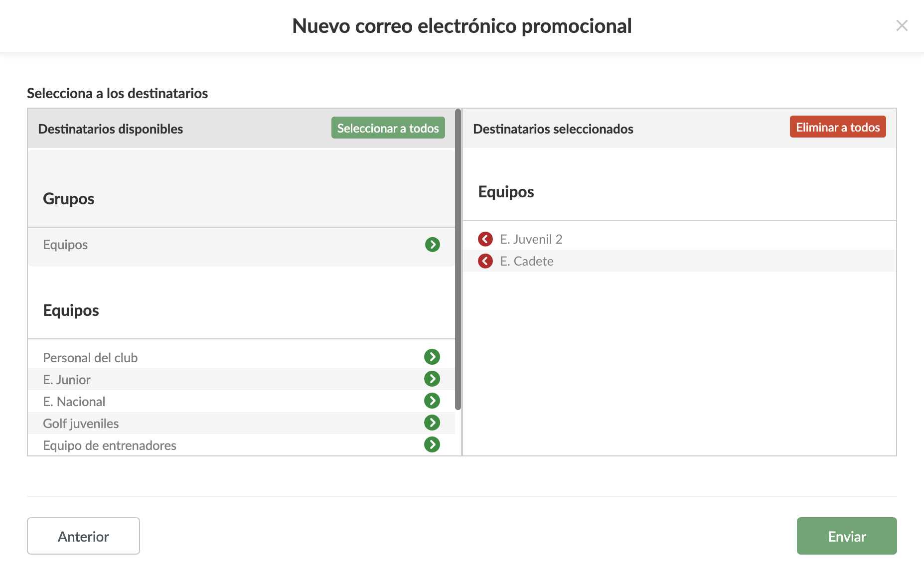The image size is (924, 582).
Task: Click the Equipos header in selected panel
Action: tap(506, 191)
